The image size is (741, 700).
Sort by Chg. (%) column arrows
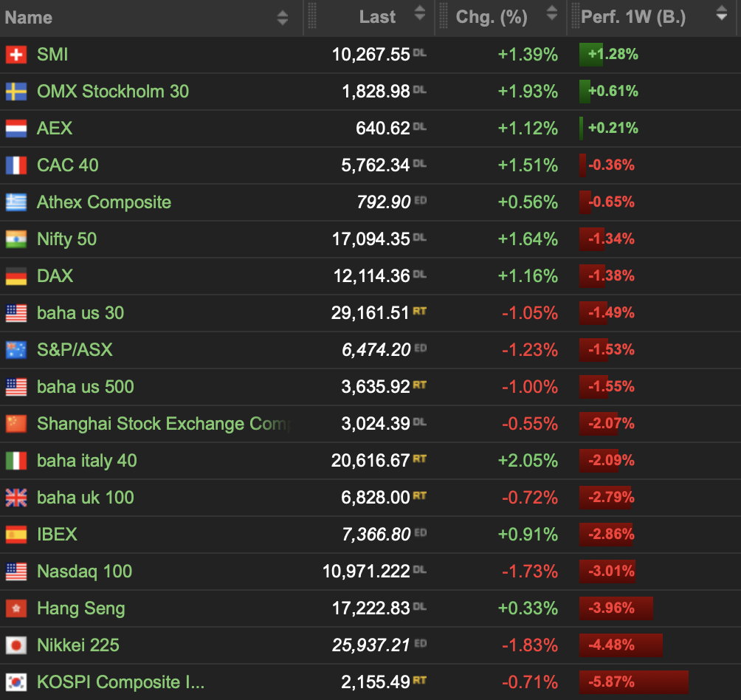coord(552,13)
